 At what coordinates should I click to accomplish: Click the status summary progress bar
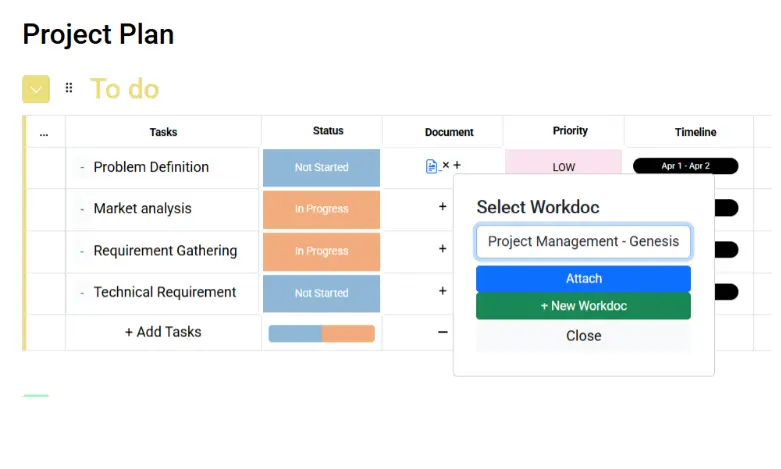click(x=321, y=334)
